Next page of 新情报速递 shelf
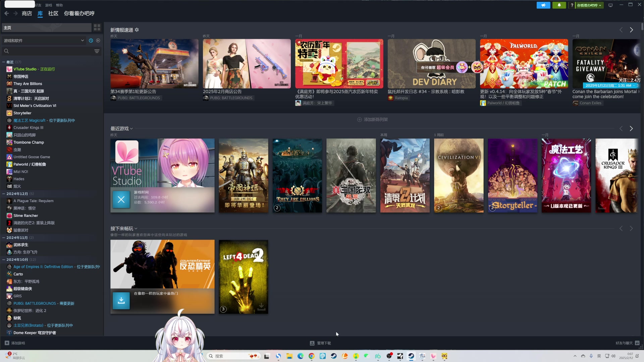The width and height of the screenshot is (644, 362). click(x=631, y=30)
